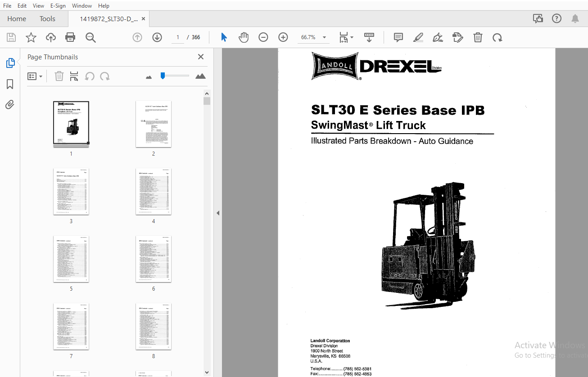Viewport: 588px width, 377px height.
Task: Select the Highlight text pen tool
Action: coord(418,37)
